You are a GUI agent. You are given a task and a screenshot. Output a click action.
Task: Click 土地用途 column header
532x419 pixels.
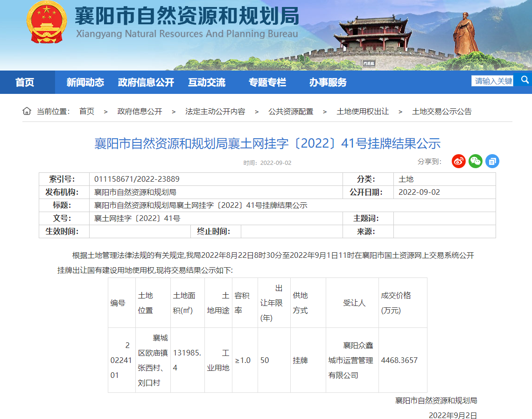tap(218, 303)
